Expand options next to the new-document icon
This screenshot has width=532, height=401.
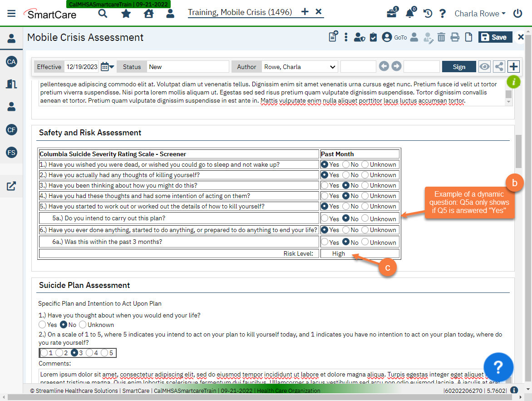coord(346,37)
